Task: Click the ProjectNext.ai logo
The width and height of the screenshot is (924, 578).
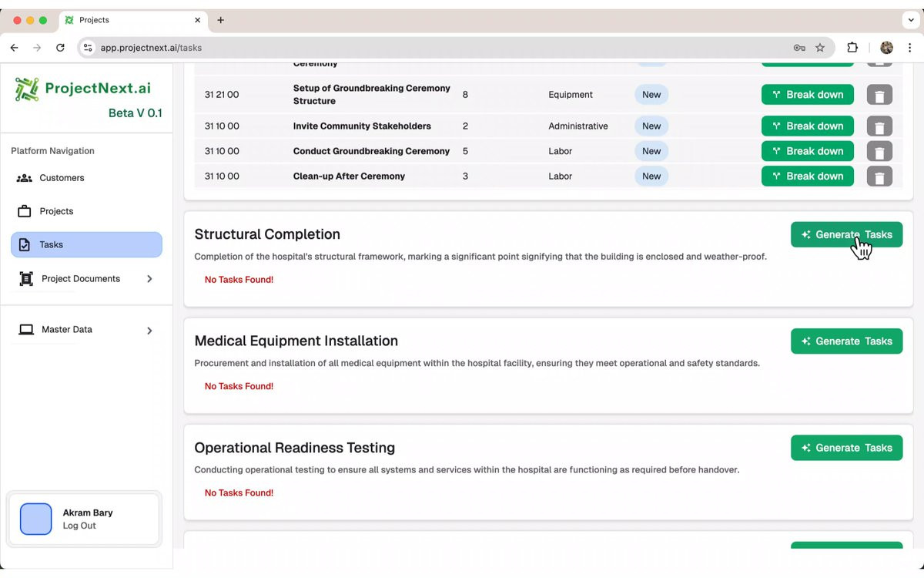Action: point(82,89)
